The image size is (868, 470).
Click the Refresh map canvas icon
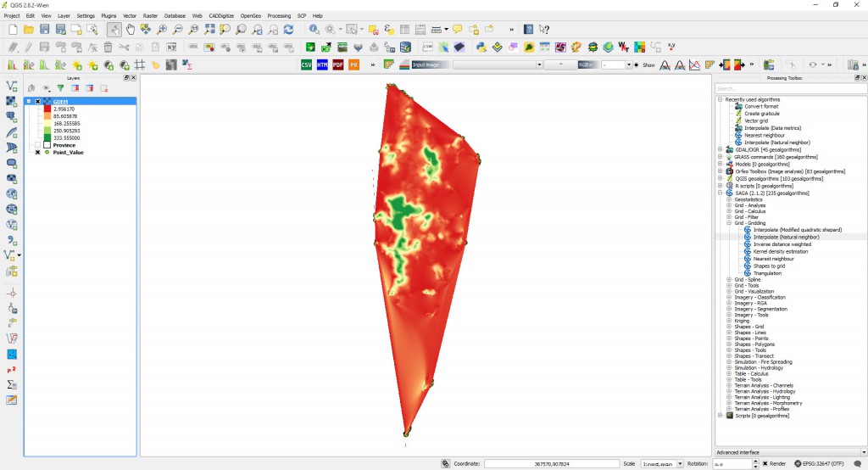[x=288, y=30]
